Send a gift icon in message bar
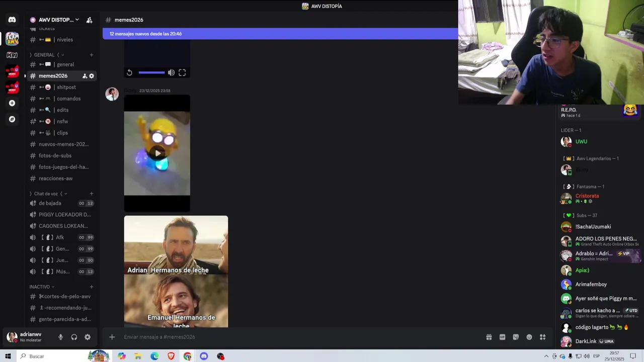Image resolution: width=644 pixels, height=362 pixels. (x=489, y=337)
